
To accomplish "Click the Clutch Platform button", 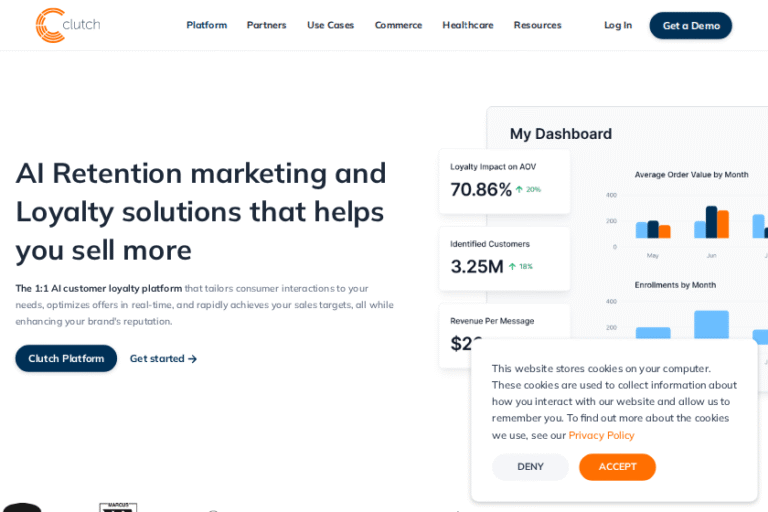I will point(66,359).
